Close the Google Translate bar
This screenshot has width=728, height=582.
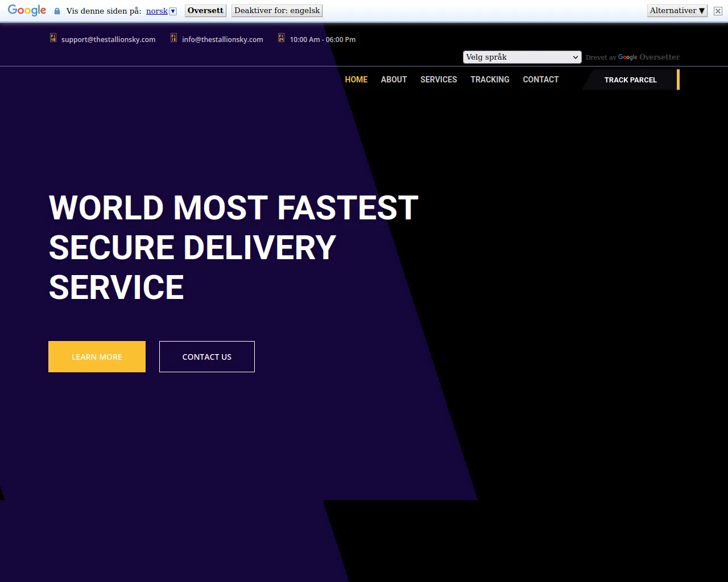click(718, 11)
